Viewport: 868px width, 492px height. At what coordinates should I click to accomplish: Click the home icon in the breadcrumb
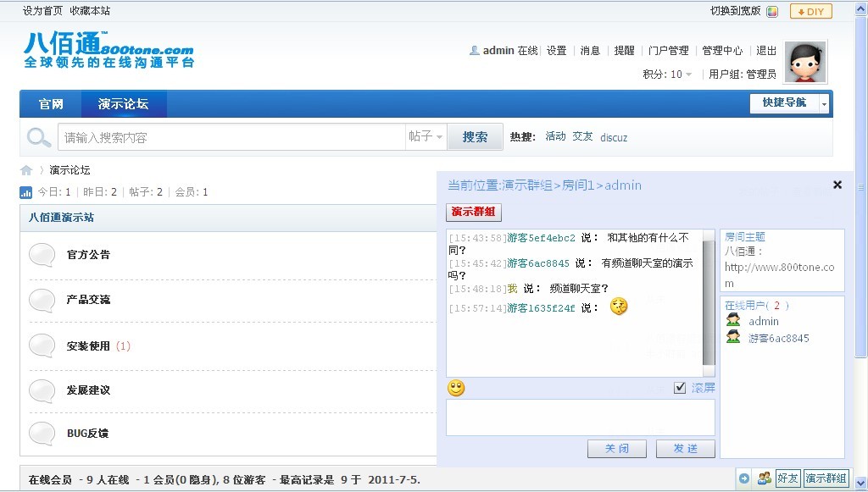point(27,169)
